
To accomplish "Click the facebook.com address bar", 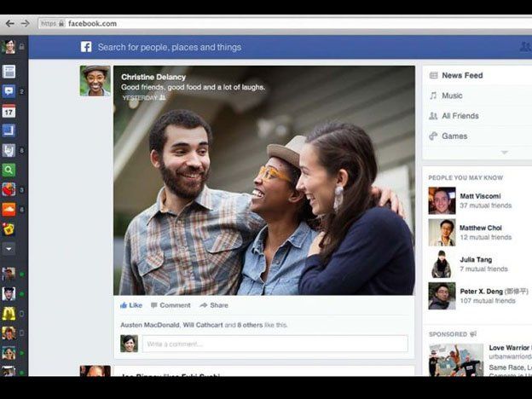I will click(x=285, y=23).
